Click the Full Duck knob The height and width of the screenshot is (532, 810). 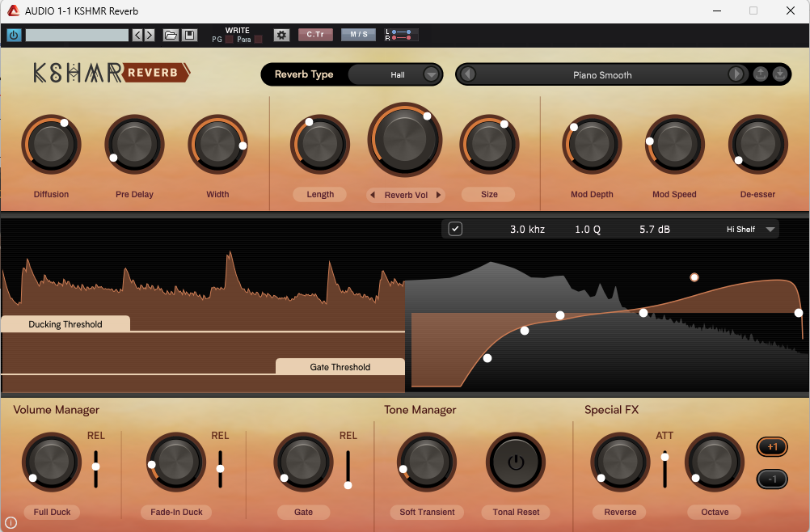51,462
